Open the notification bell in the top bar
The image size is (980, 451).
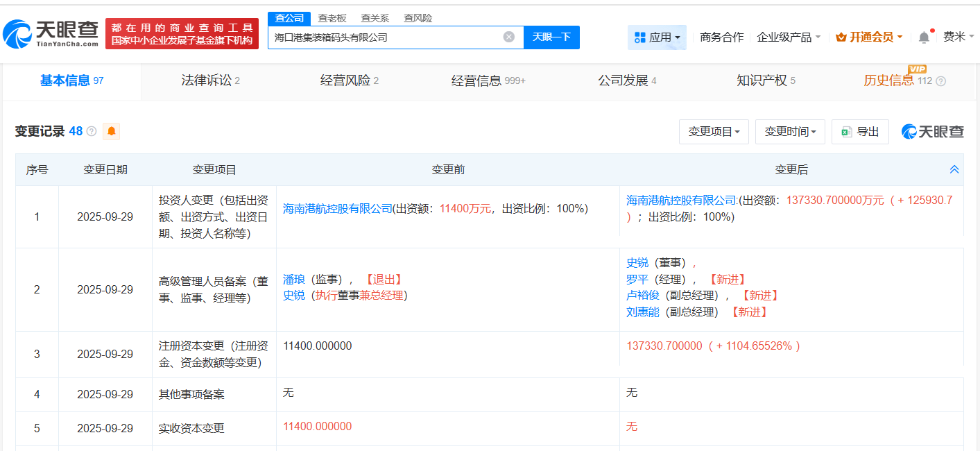(x=923, y=36)
